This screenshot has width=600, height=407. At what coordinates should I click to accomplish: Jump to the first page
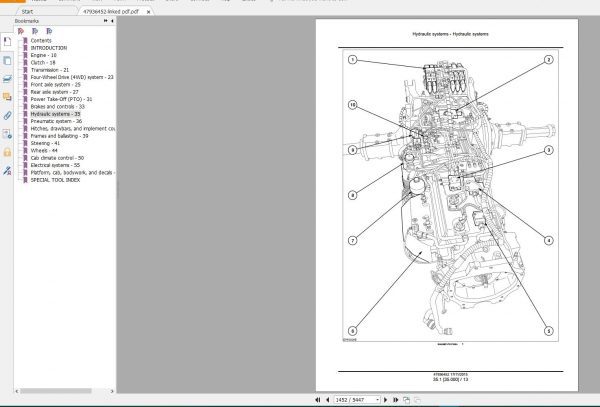[316, 398]
